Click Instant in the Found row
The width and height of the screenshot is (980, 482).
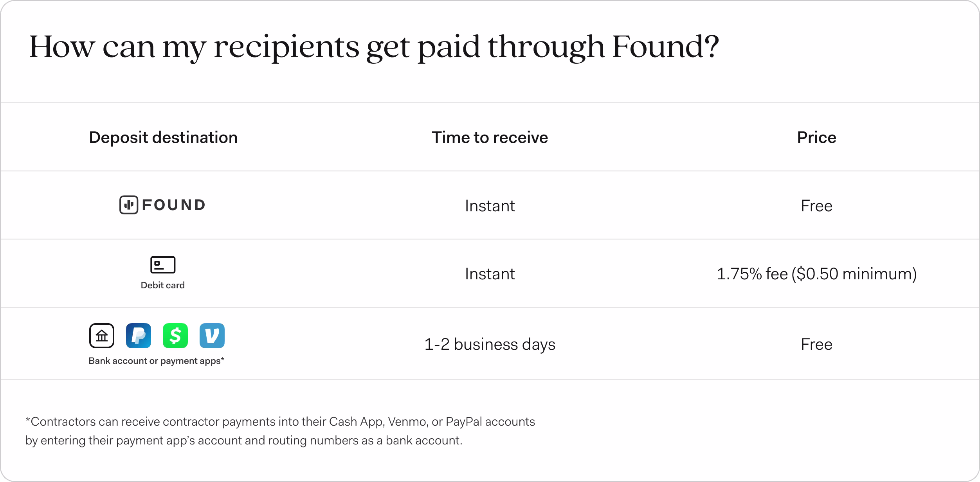[x=490, y=206]
